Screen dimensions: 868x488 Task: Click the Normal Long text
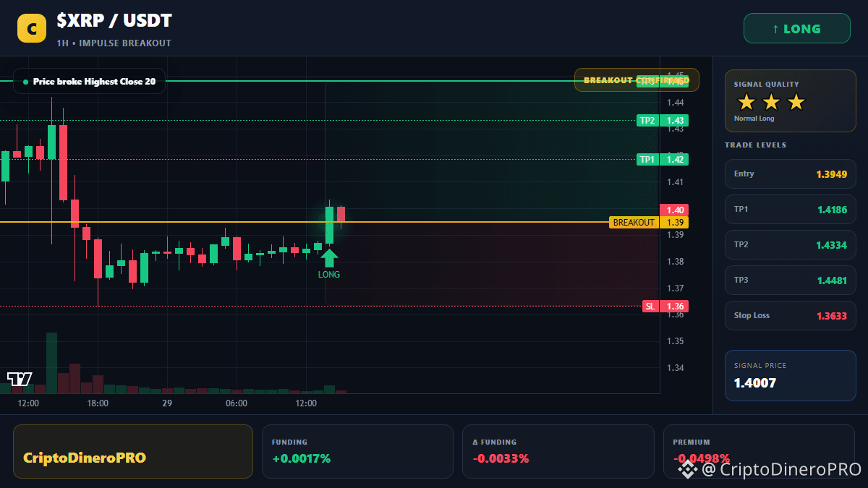coord(754,119)
